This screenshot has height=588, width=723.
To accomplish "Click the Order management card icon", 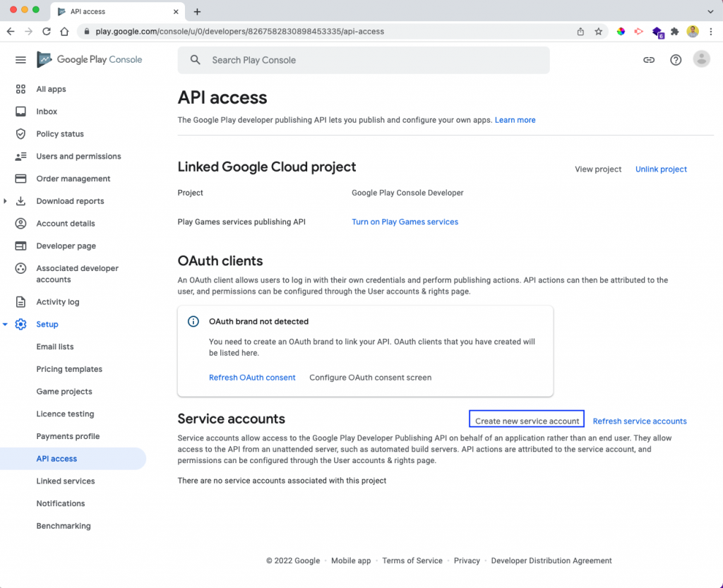I will pyautogui.click(x=20, y=179).
